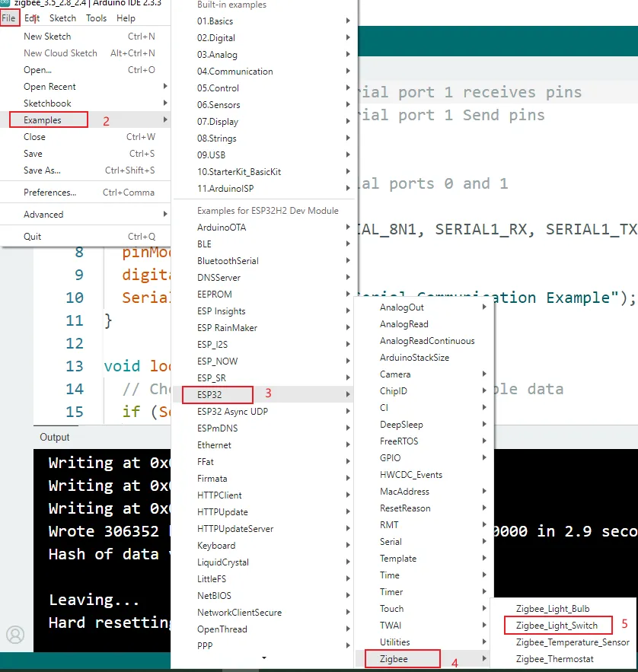
Task: Choose Close from the File menu
Action: click(86, 137)
